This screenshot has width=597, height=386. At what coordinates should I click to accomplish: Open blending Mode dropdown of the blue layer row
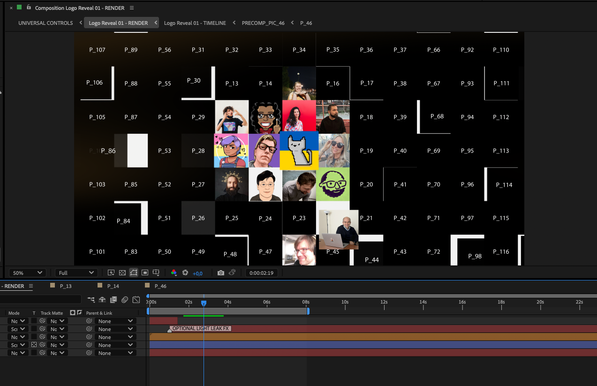(x=18, y=345)
